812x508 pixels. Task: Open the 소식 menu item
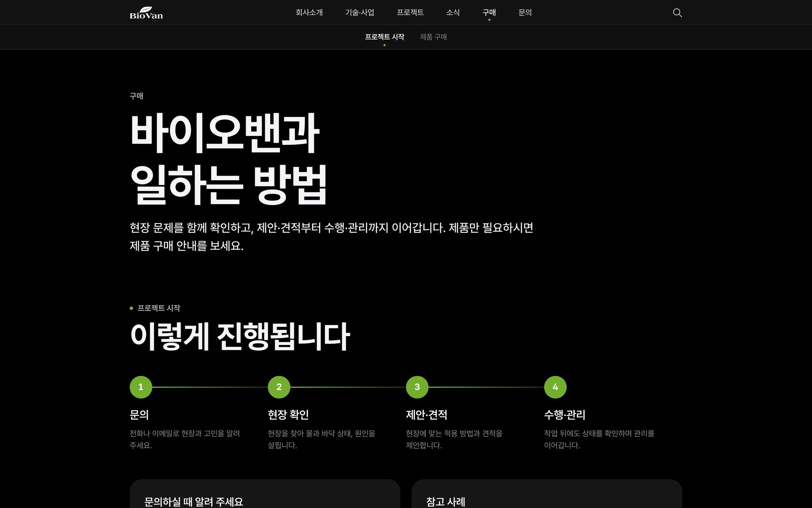point(453,13)
